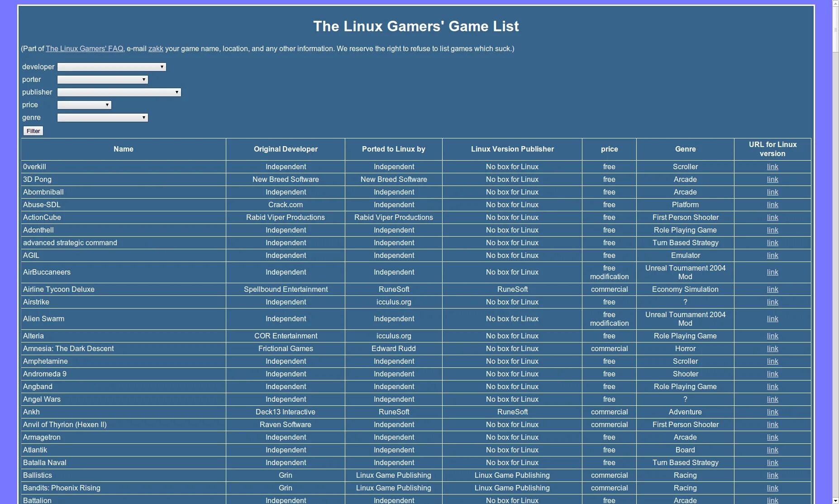Click the scrollbar up arrow
The image size is (839, 504).
[835, 3]
